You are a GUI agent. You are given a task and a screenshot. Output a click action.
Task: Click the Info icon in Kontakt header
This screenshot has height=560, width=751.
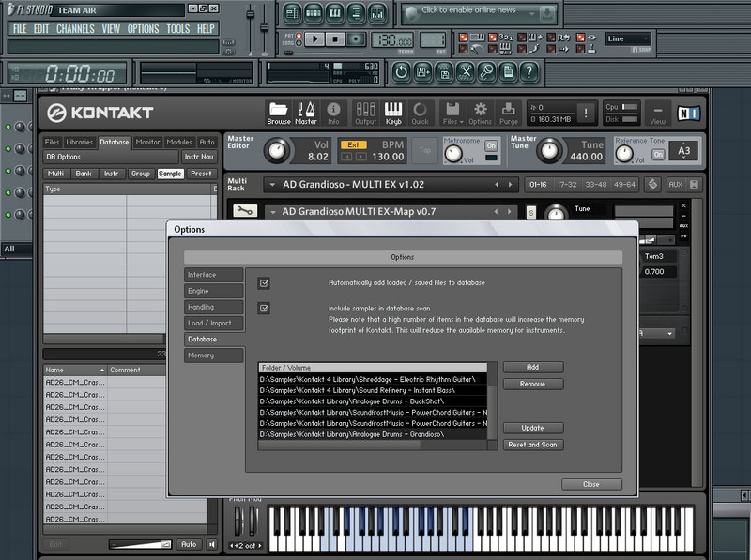[x=333, y=113]
